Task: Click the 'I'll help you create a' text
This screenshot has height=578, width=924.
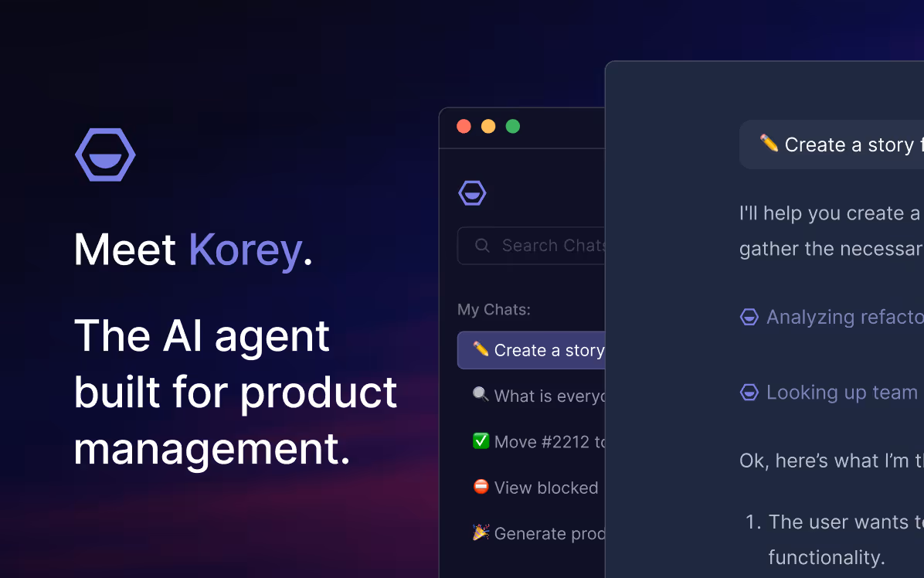Action: [830, 213]
